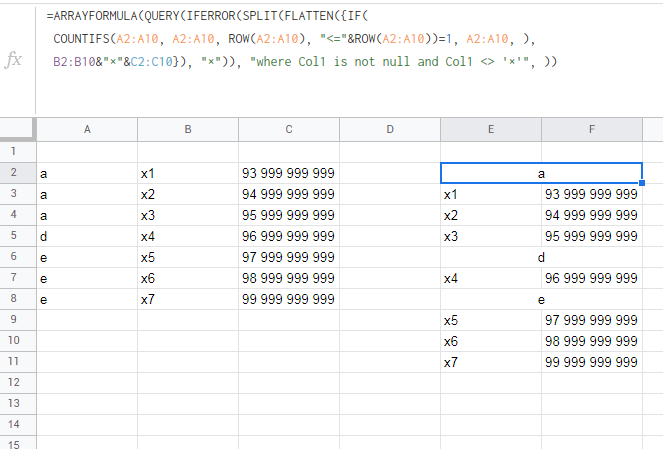The width and height of the screenshot is (663, 449).
Task: Select cell E3 containing x1
Action: pos(491,194)
